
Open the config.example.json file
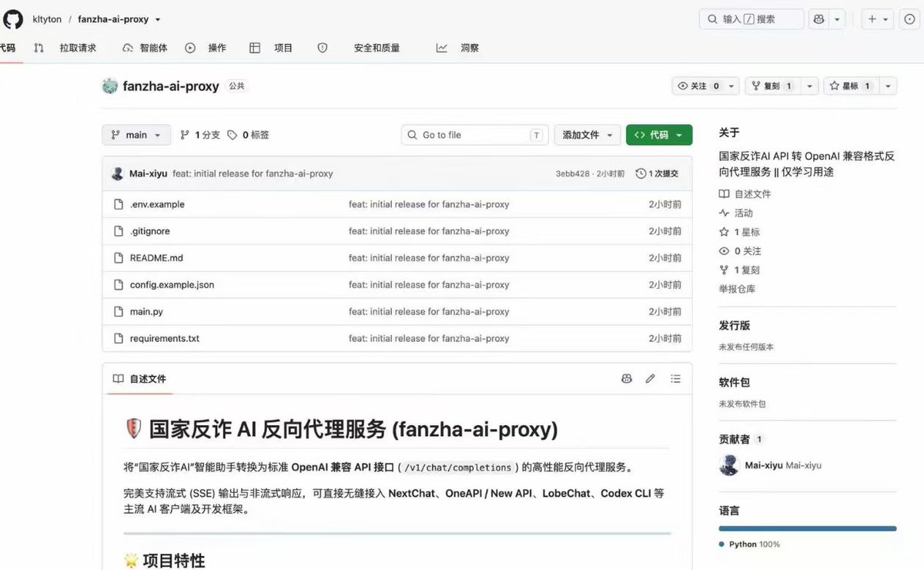[x=172, y=285]
